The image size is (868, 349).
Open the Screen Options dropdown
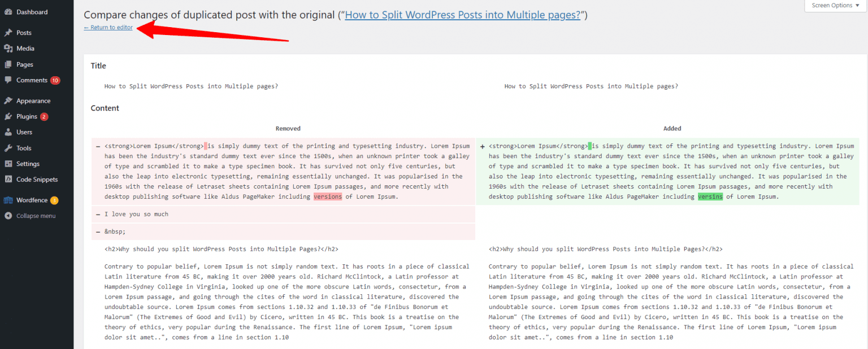[835, 5]
